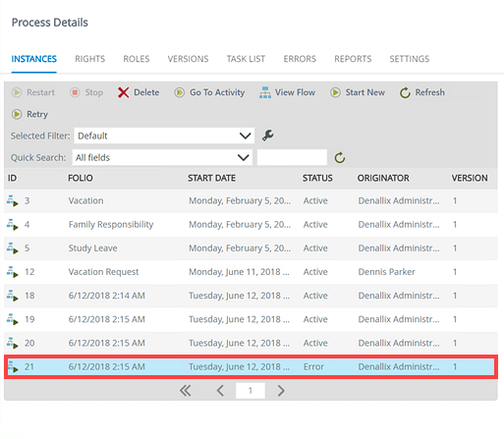504x439 pixels.
Task: Click the red X Delete icon
Action: 124,92
